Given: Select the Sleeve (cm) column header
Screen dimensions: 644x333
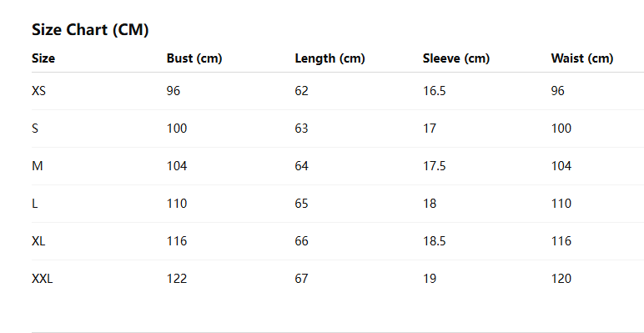Looking at the screenshot, I should pyautogui.click(x=456, y=58).
